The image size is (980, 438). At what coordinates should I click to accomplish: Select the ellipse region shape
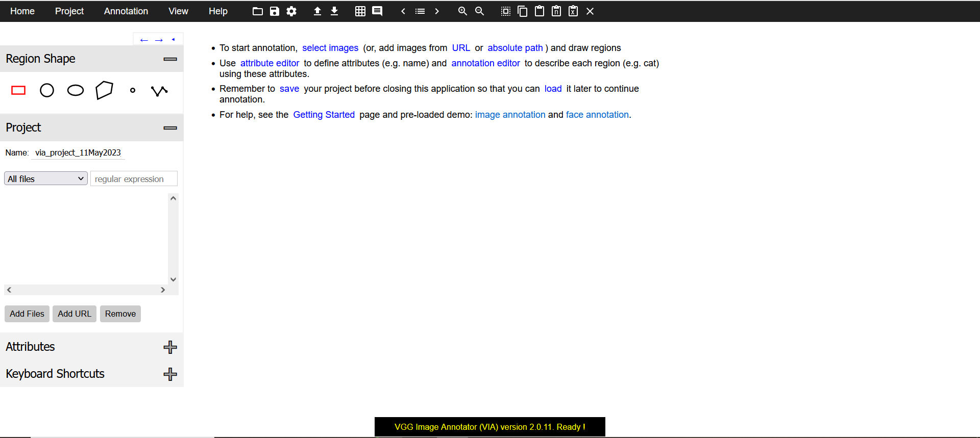[x=76, y=91]
